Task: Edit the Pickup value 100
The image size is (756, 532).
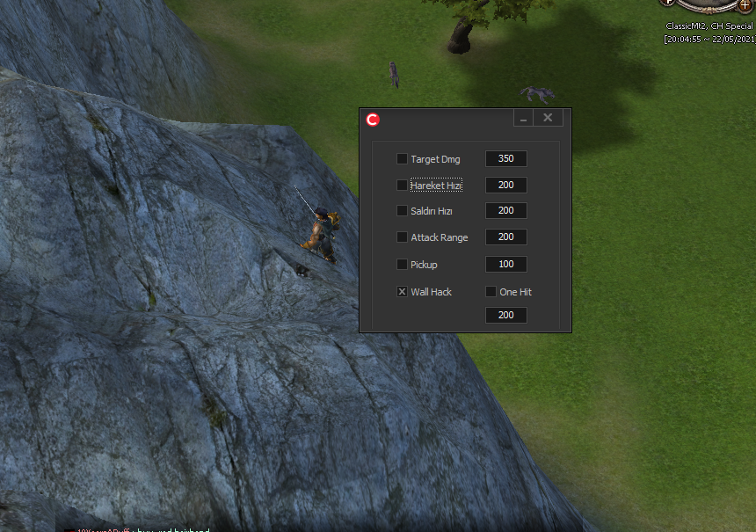Action: pyautogui.click(x=505, y=265)
